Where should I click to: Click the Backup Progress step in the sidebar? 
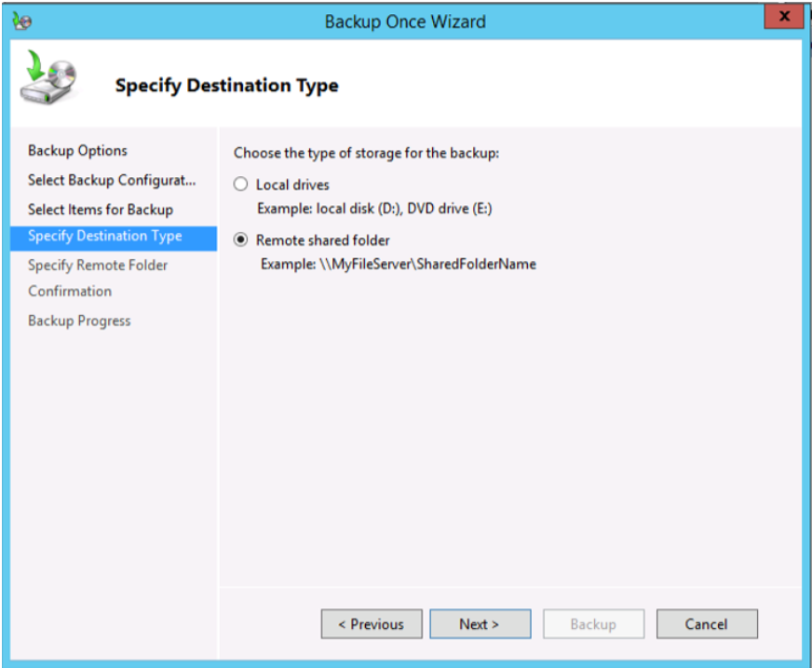click(79, 321)
